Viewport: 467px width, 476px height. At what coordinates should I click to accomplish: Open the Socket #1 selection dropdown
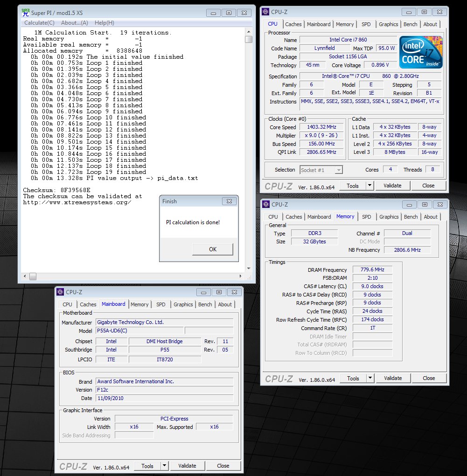[x=321, y=170]
